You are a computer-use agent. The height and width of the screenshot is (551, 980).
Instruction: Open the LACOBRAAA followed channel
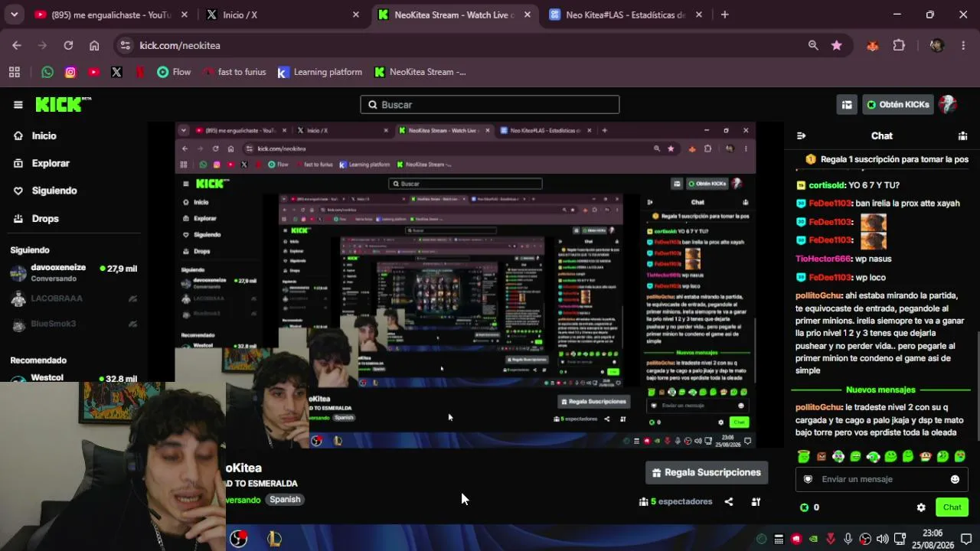click(73, 298)
